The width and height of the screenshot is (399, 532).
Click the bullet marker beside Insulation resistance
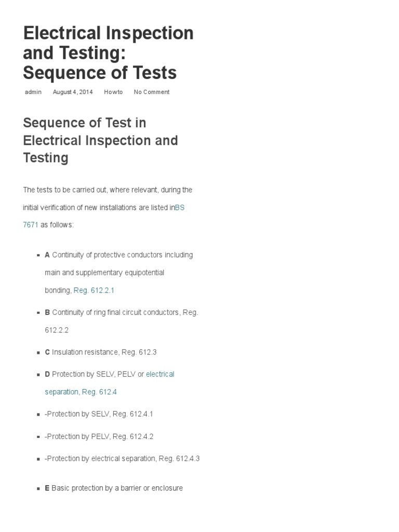point(39,353)
